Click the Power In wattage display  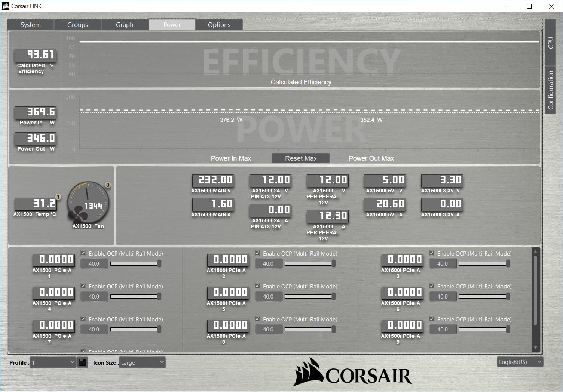[36, 112]
